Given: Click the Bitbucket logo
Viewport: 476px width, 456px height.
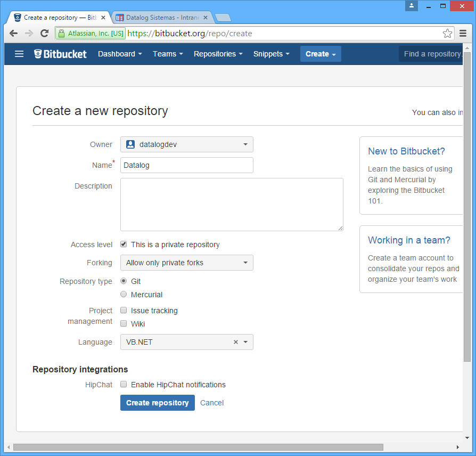Looking at the screenshot, I should pyautogui.click(x=60, y=54).
